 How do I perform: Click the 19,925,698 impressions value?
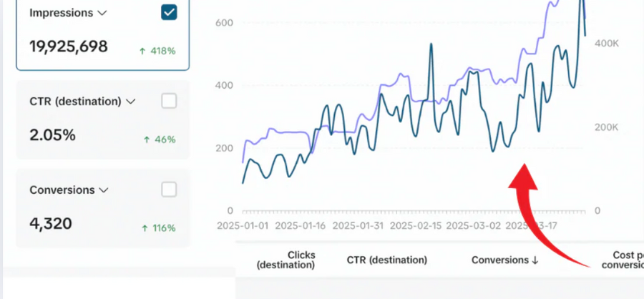coord(69,47)
